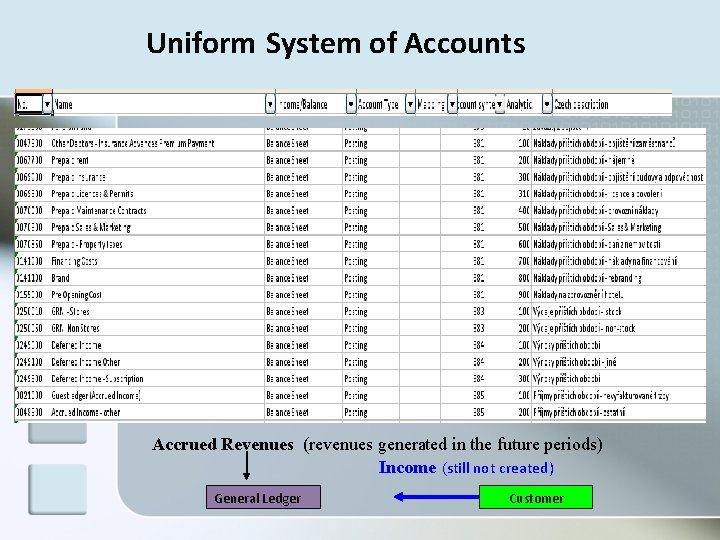Click the Accrued Revenues heading
Viewport: 720px width, 540px height.
click(x=223, y=444)
